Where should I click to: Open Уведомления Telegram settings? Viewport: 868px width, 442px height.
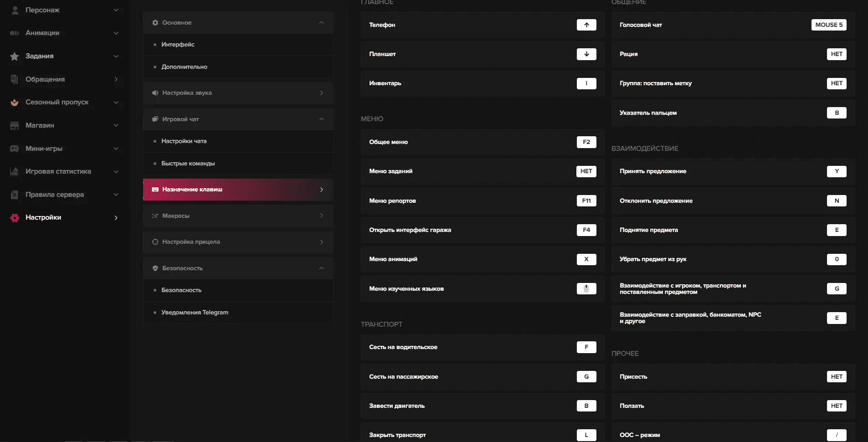(195, 313)
